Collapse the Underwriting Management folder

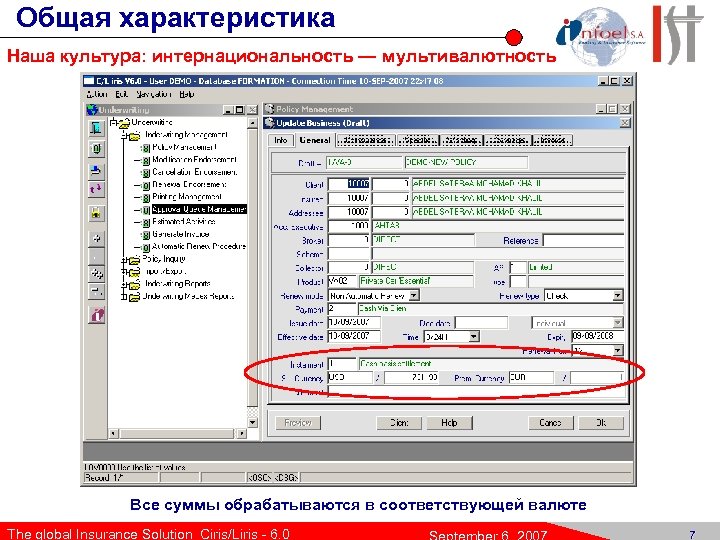pos(124,135)
